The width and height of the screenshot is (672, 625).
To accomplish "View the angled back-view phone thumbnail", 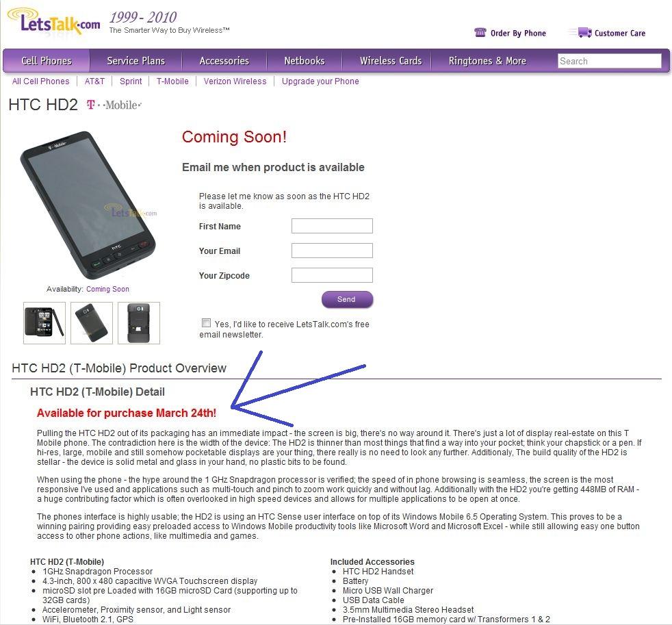I will point(91,323).
